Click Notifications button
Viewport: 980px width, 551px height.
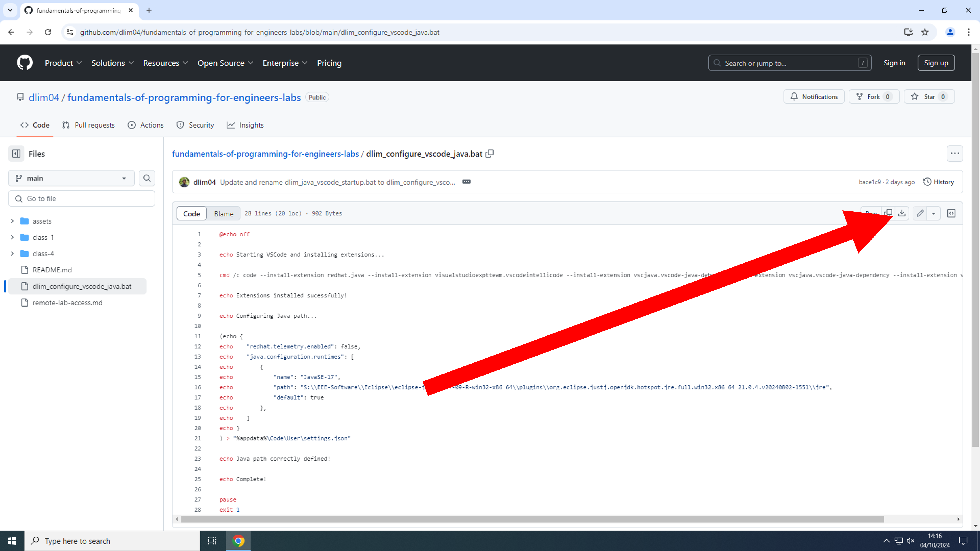(814, 97)
